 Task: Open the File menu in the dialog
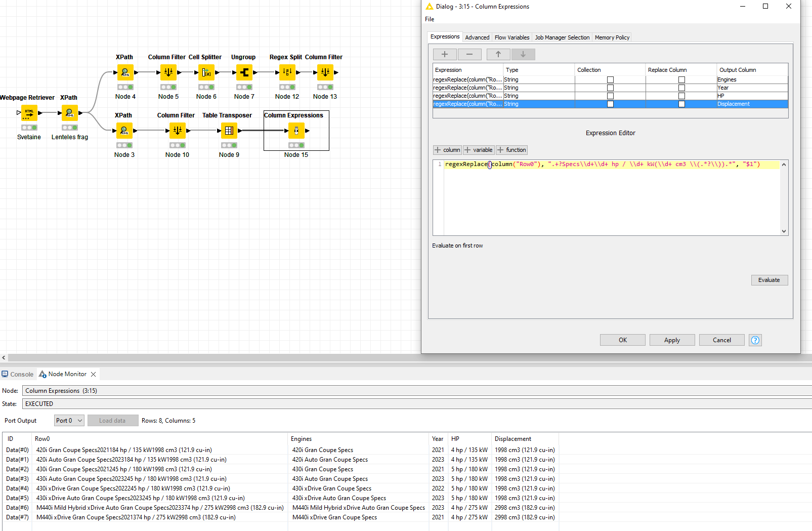pos(429,19)
